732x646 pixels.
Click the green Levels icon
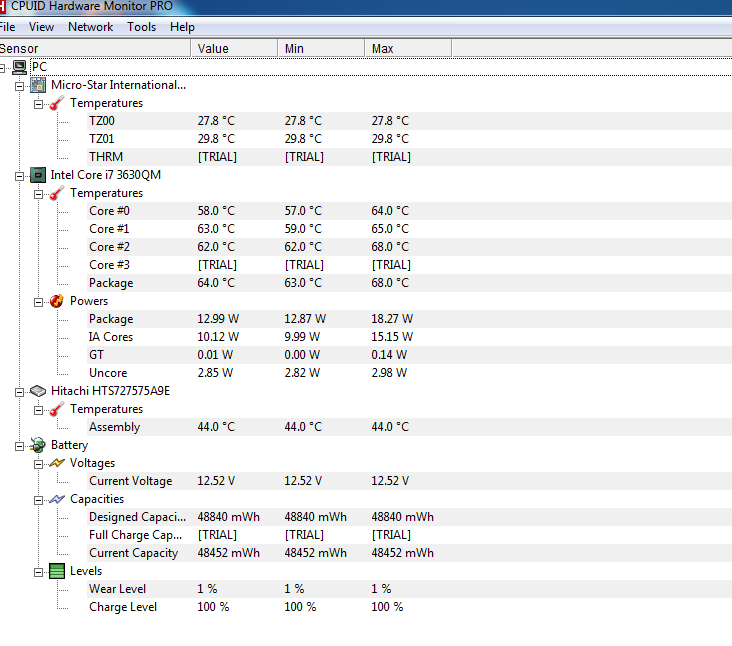pyautogui.click(x=56, y=571)
